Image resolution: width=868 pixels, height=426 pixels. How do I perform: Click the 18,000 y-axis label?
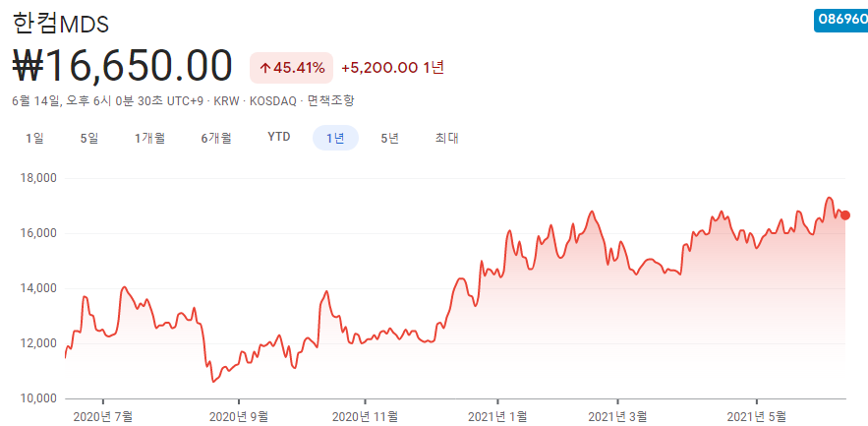(x=38, y=179)
